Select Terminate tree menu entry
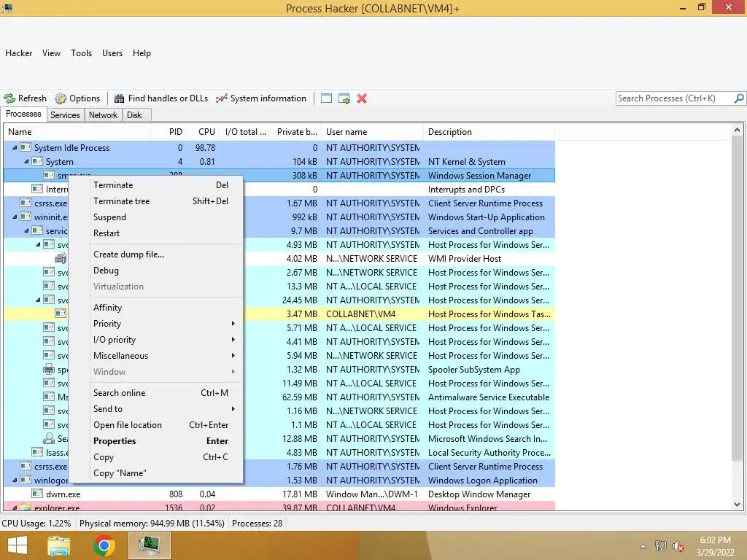 tap(164, 201)
